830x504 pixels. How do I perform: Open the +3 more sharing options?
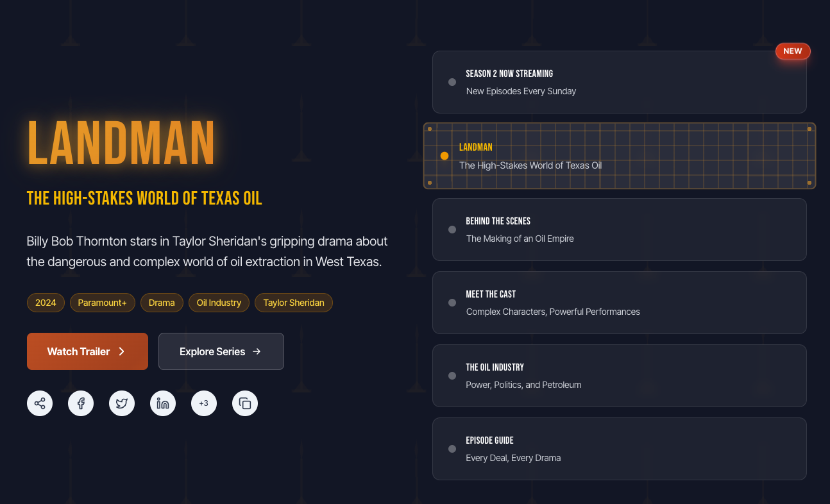(204, 403)
